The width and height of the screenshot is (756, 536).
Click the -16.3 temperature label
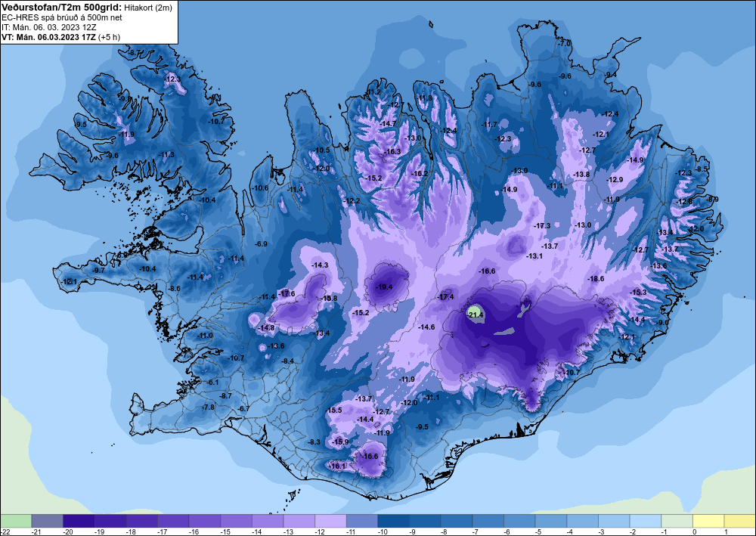[x=392, y=152]
